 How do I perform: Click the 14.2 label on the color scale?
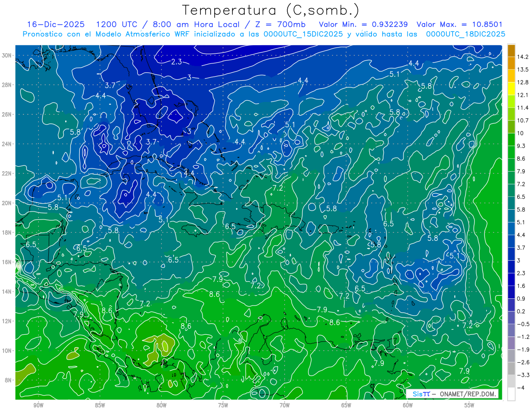click(522, 57)
